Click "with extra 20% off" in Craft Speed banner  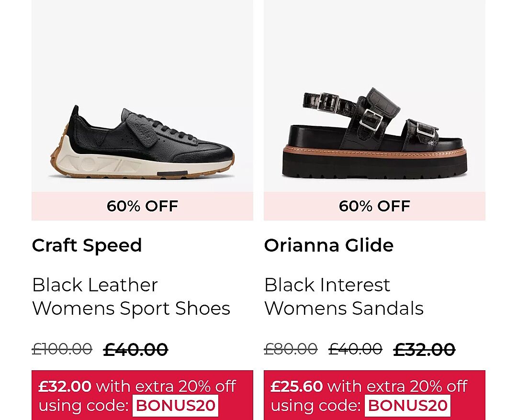coord(166,386)
